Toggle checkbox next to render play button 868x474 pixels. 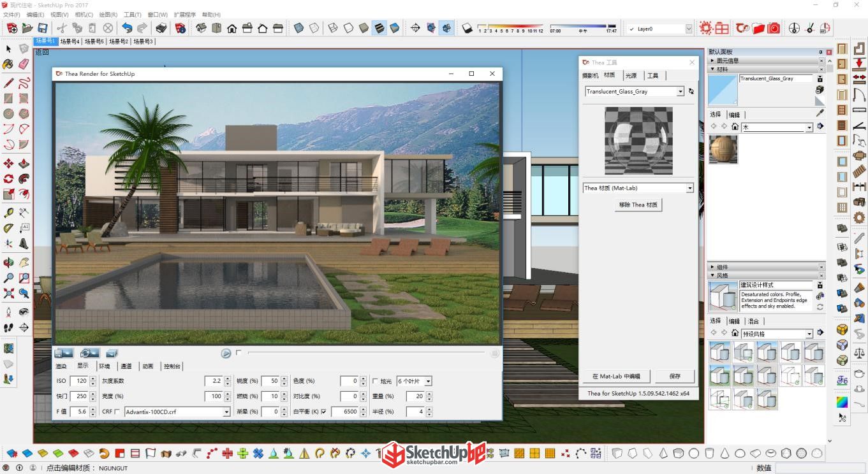239,352
